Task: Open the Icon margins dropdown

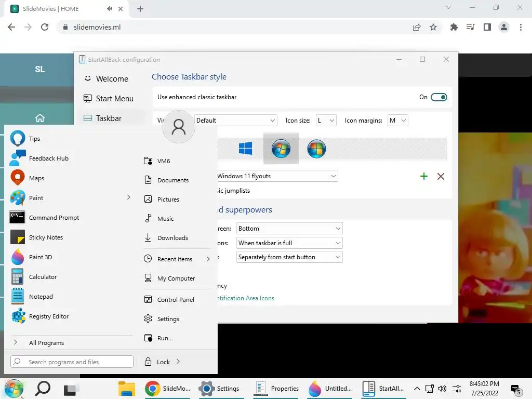Action: (x=397, y=121)
